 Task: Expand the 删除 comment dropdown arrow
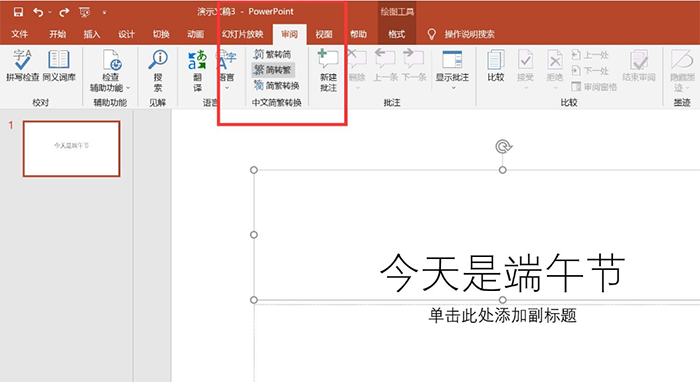click(x=358, y=88)
